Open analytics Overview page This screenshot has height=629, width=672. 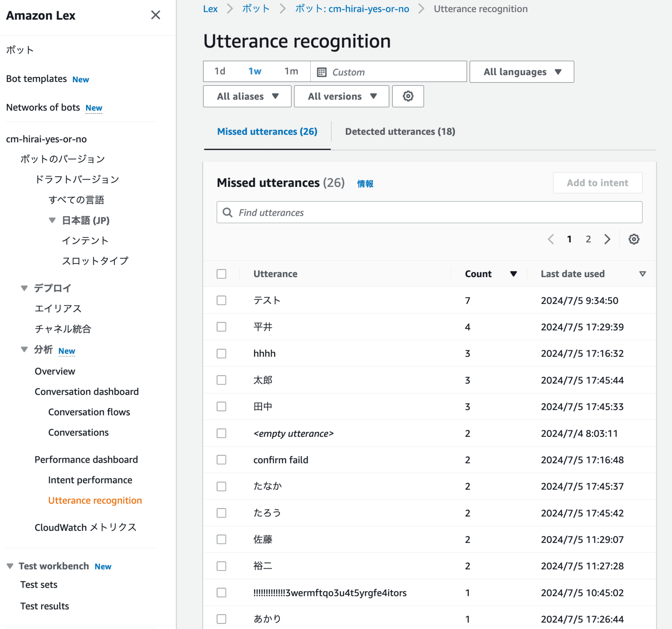pos(55,371)
